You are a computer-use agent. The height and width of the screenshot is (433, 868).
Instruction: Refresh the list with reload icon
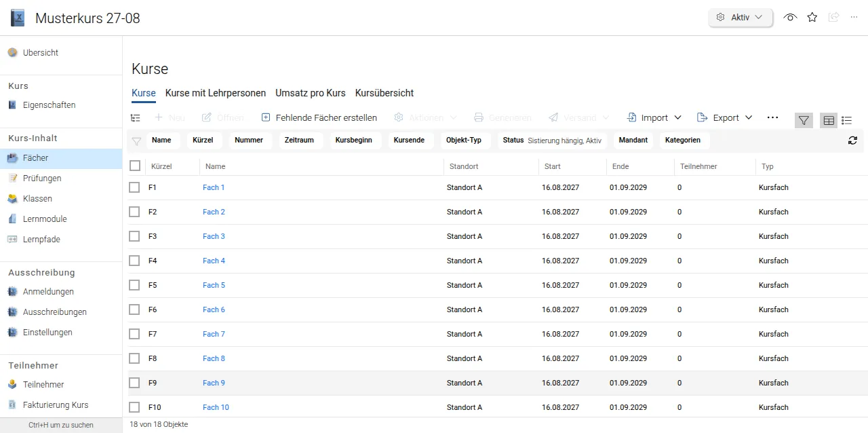pyautogui.click(x=852, y=140)
